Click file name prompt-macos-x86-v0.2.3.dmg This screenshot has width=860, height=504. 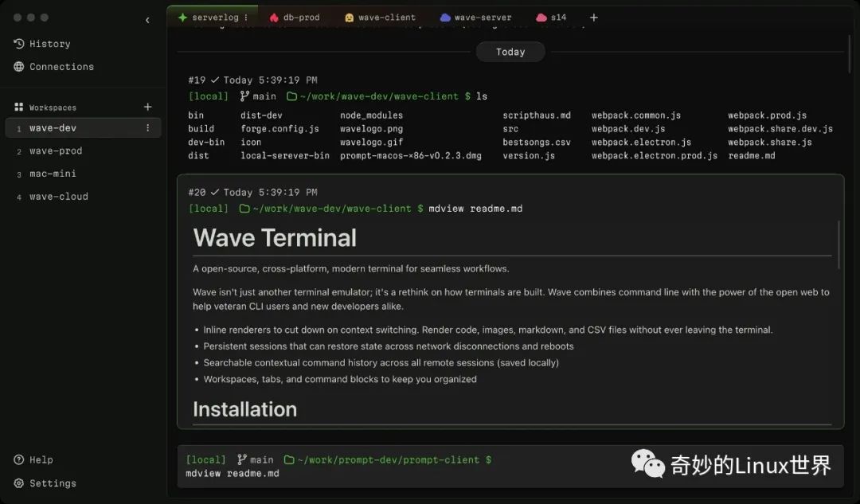click(x=410, y=156)
